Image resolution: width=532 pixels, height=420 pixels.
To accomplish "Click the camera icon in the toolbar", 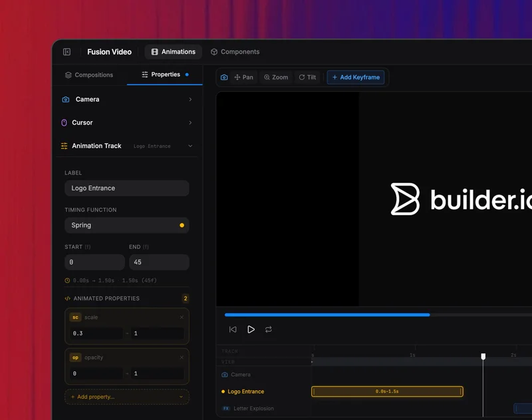I will (224, 77).
